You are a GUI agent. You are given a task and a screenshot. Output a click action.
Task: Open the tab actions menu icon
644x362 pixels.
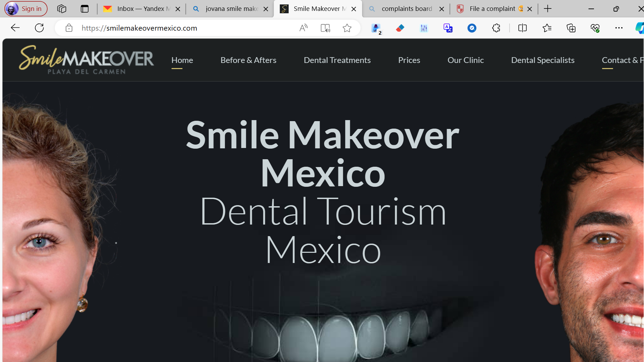pos(85,9)
